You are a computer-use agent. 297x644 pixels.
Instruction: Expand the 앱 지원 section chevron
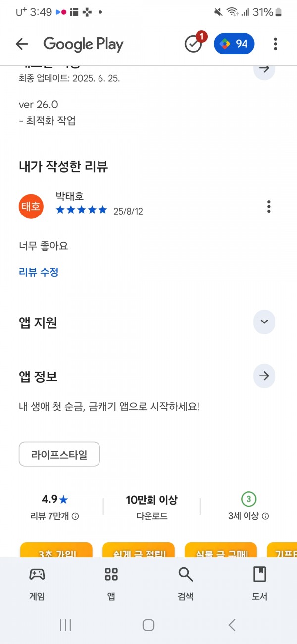click(x=264, y=322)
